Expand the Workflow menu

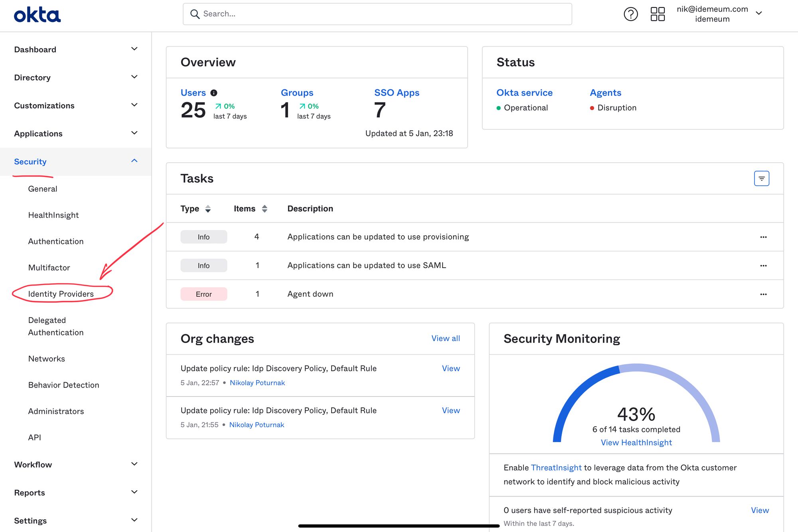76,465
